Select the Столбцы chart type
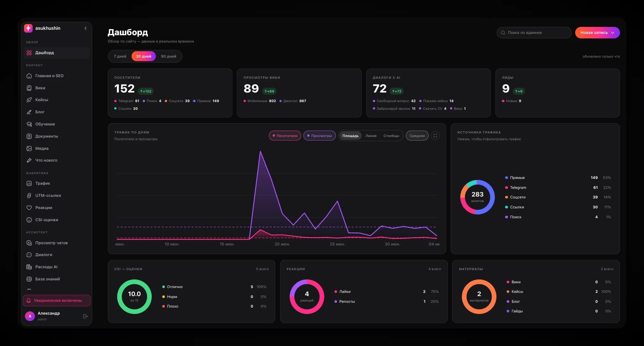The width and height of the screenshot is (644, 346). point(391,136)
